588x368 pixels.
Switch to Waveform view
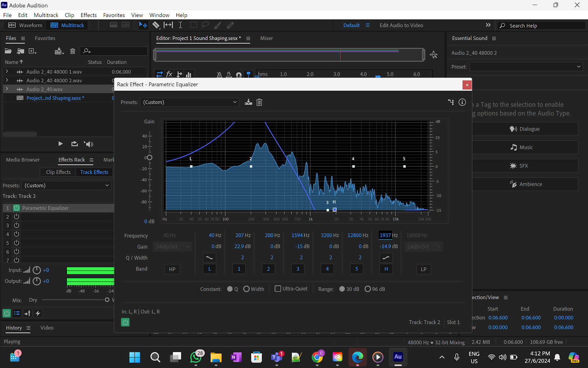(x=25, y=25)
